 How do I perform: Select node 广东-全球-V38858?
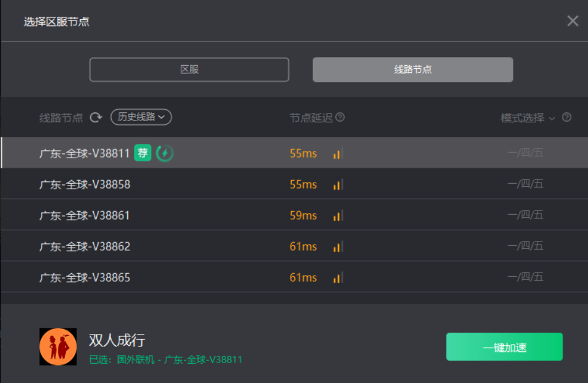pos(294,184)
